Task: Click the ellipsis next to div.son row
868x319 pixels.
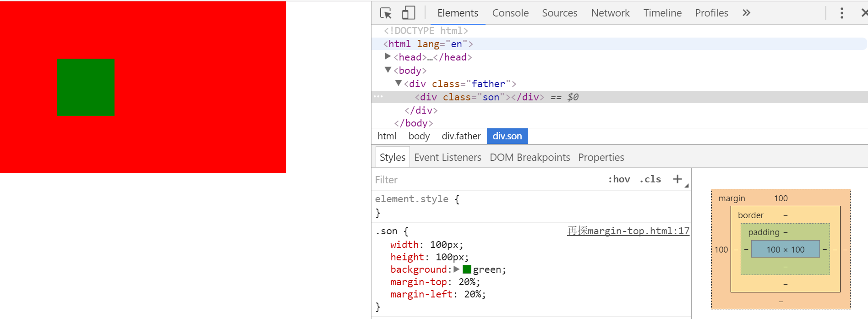Action: point(378,96)
